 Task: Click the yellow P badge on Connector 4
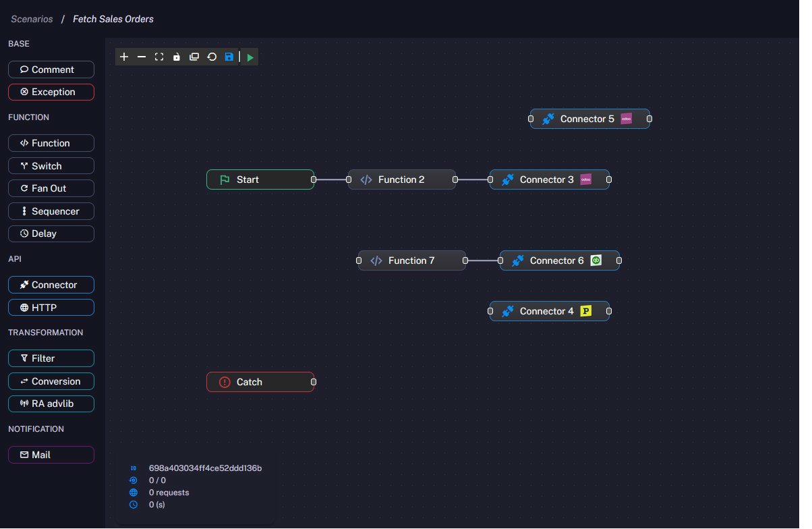(587, 311)
